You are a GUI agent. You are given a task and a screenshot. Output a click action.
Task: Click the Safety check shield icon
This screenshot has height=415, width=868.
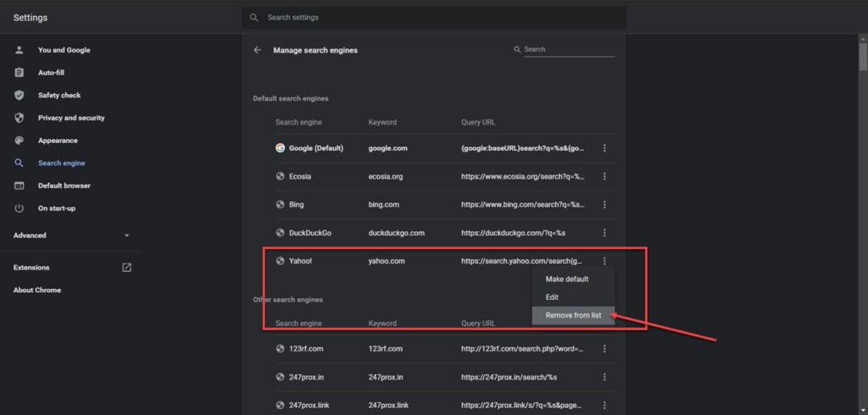[x=19, y=95]
